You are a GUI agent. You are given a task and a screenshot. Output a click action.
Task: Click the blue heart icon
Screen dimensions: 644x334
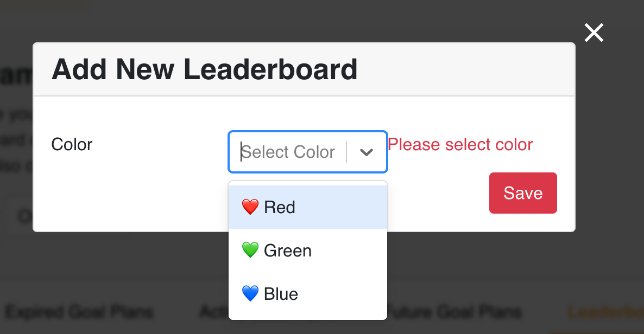249,293
